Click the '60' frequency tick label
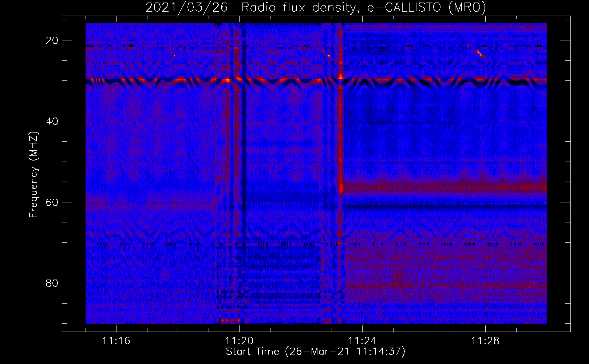Image resolution: width=589 pixels, height=364 pixels. coord(52,202)
